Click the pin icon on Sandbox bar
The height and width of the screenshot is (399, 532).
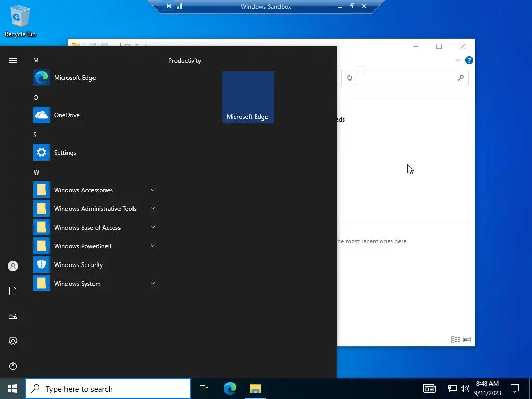(x=169, y=6)
